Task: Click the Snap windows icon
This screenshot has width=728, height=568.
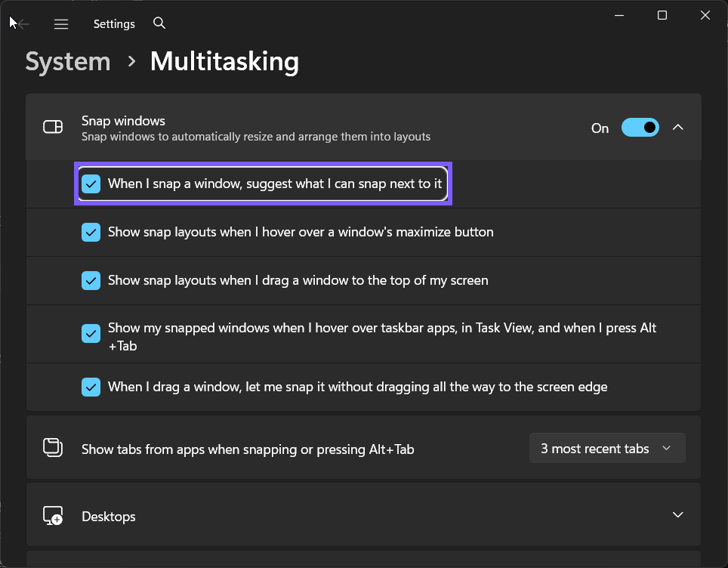Action: click(53, 127)
